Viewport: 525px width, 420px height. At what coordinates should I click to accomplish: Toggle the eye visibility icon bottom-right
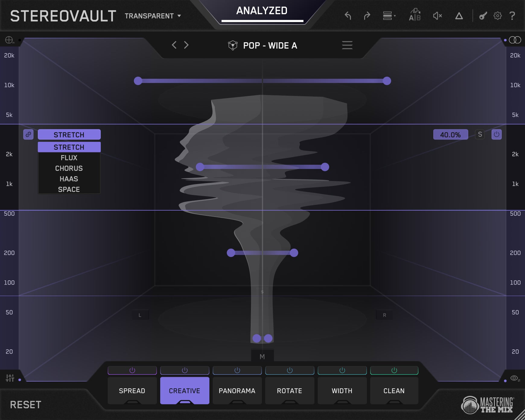(515, 378)
